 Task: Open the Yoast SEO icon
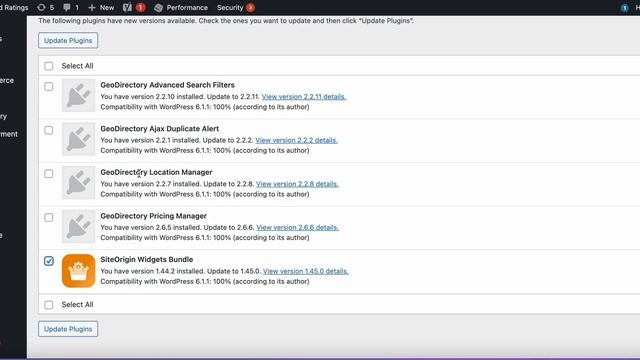127,7
